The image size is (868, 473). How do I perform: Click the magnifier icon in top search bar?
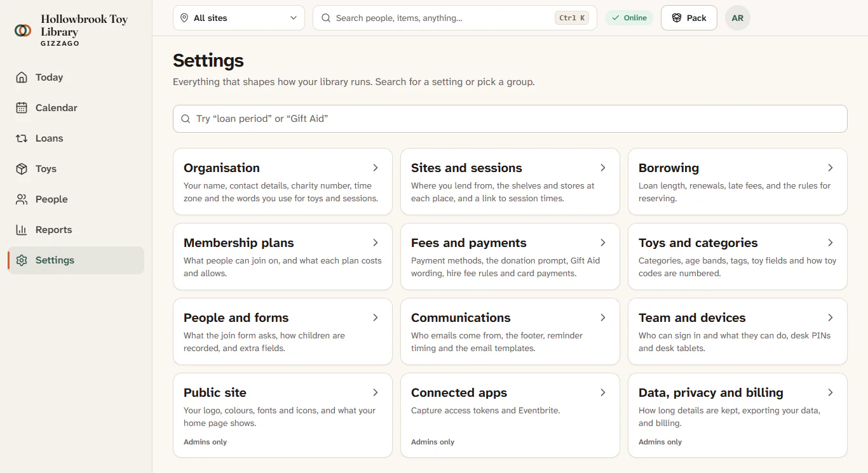coord(326,18)
